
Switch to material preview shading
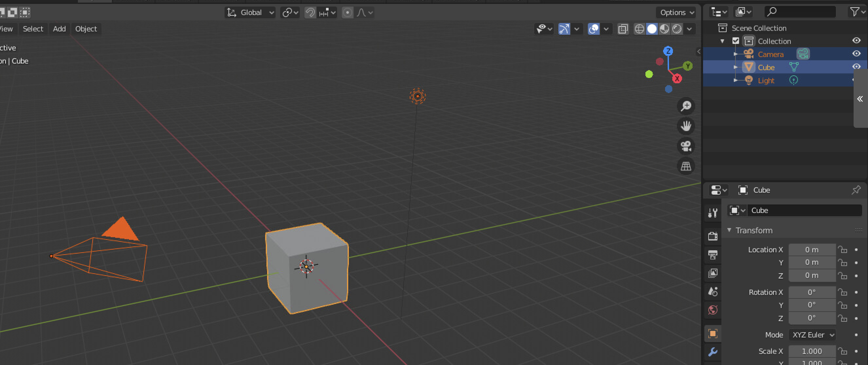(x=664, y=29)
